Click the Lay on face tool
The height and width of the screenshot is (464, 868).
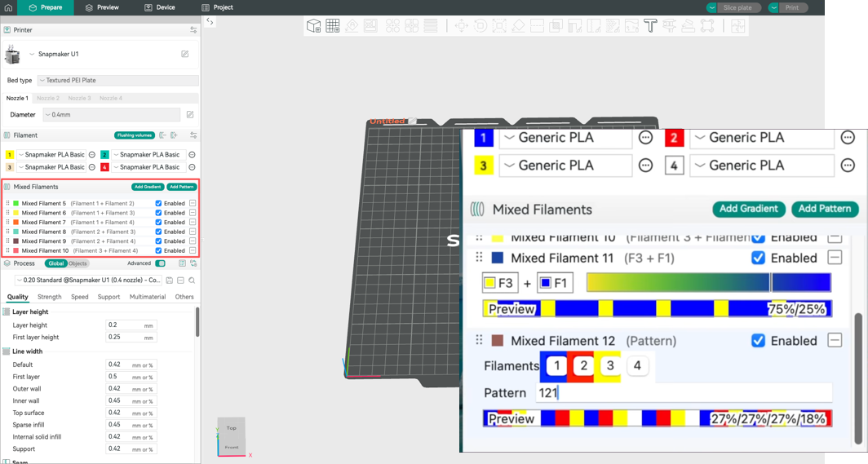(518, 26)
